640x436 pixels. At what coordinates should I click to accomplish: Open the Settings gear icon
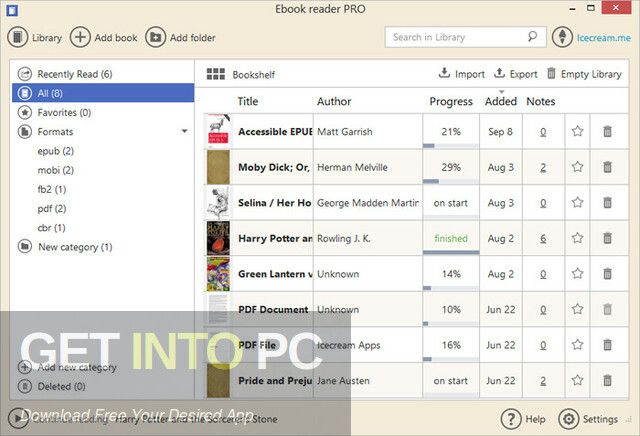coord(569,419)
